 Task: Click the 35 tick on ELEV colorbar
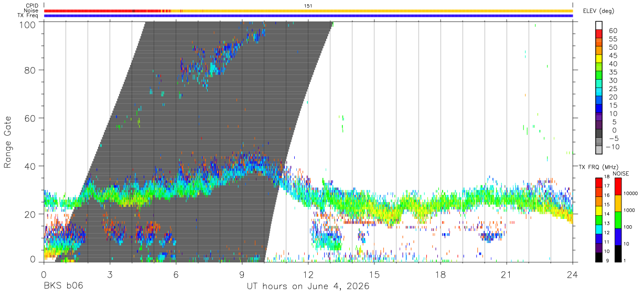coord(613,72)
